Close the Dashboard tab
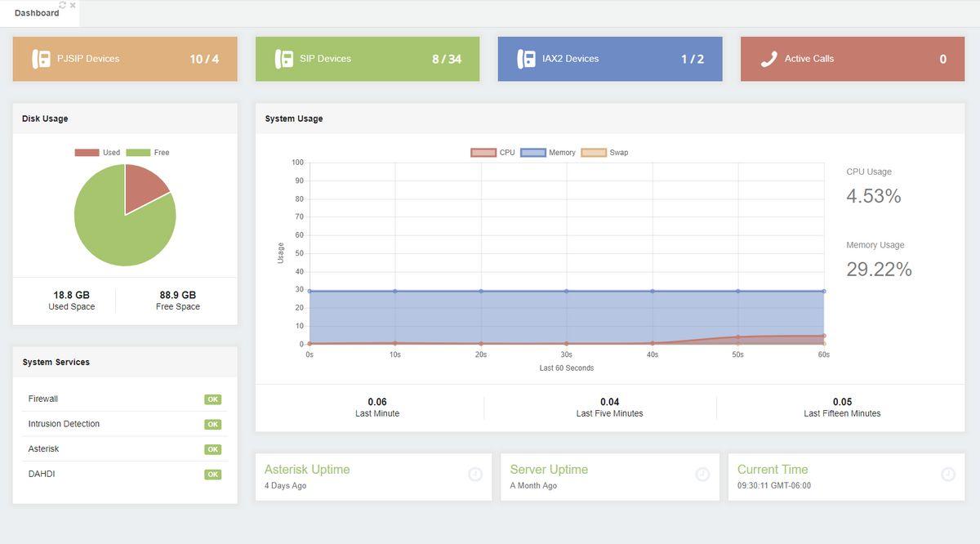Image resolution: width=980 pixels, height=544 pixels. (73, 5)
